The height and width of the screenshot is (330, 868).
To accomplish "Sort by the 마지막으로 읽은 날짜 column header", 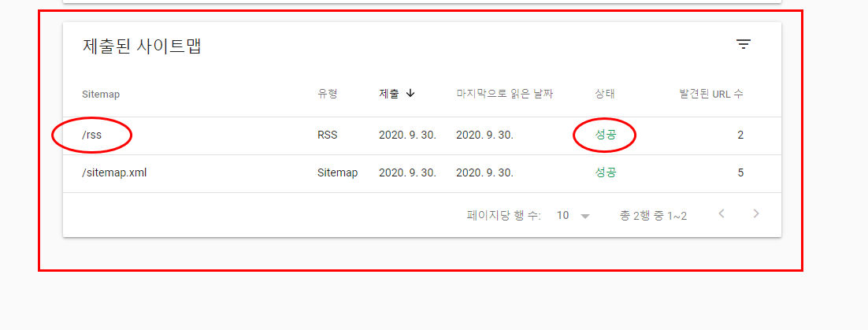I will point(504,95).
